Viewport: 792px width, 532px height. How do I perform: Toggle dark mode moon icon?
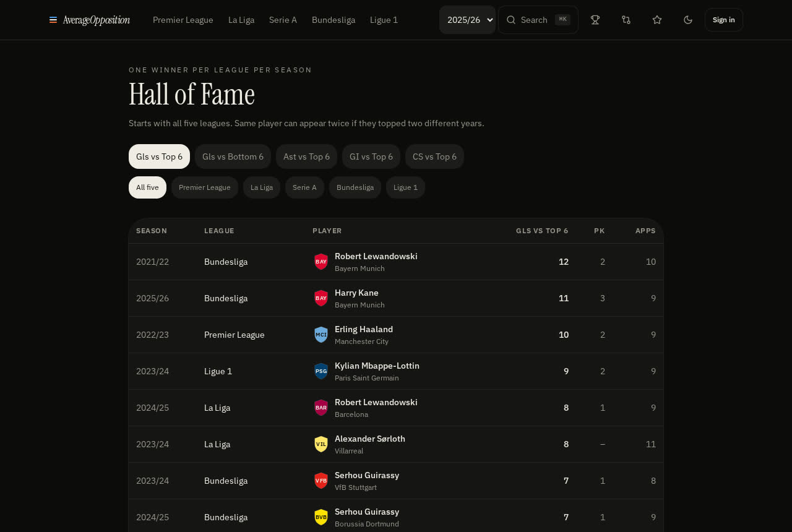coord(688,20)
